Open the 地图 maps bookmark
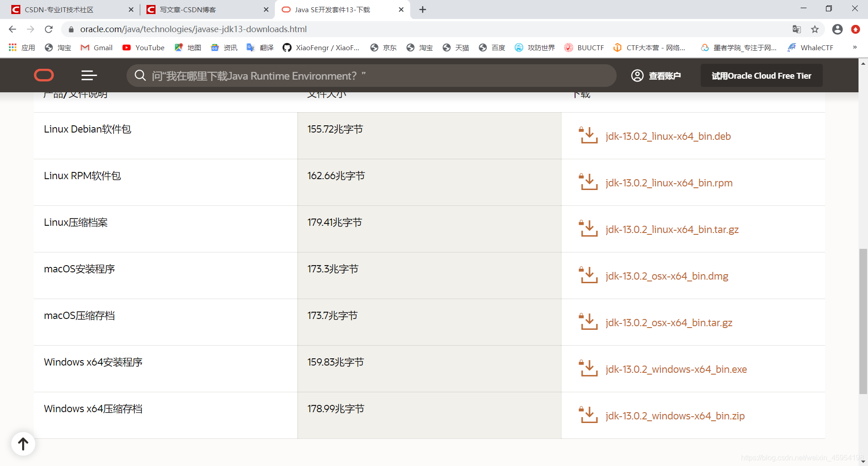Image resolution: width=868 pixels, height=466 pixels. [x=188, y=48]
